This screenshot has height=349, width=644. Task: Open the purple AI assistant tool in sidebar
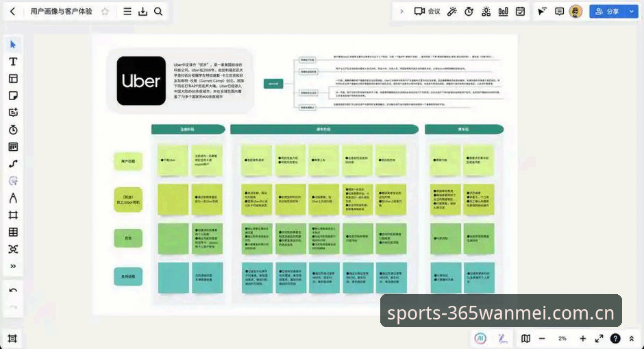13,181
